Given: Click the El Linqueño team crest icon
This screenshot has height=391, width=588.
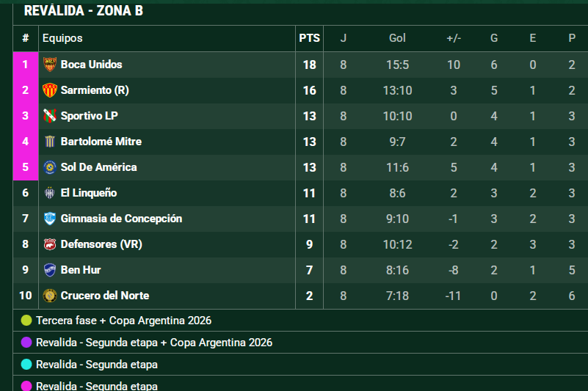Looking at the screenshot, I should 50,193.
